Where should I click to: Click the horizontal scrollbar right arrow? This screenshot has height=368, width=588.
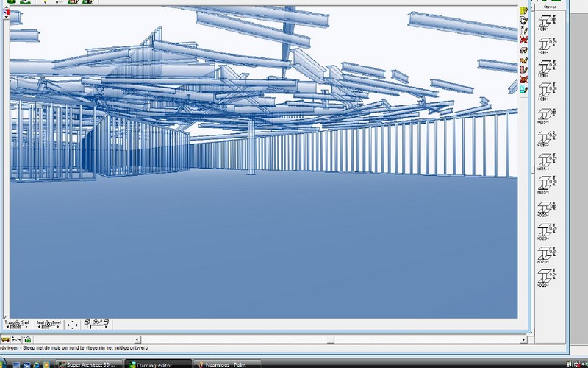coord(523,339)
